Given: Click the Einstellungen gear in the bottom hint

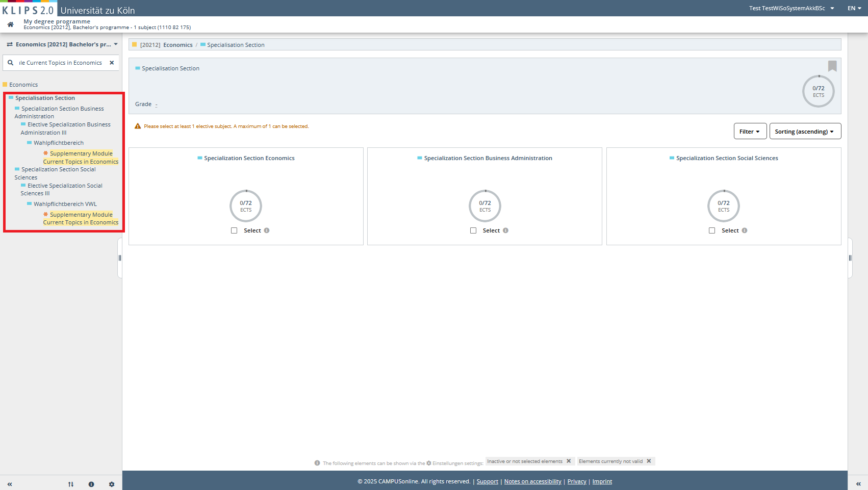Looking at the screenshot, I should point(429,463).
